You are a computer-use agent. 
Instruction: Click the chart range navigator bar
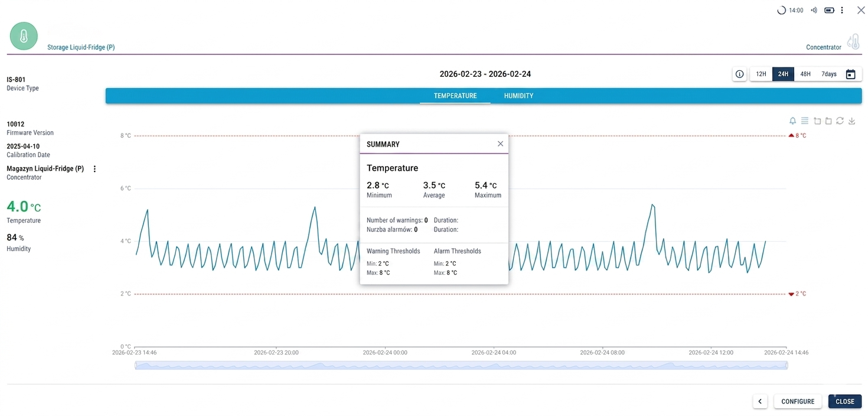click(x=461, y=365)
